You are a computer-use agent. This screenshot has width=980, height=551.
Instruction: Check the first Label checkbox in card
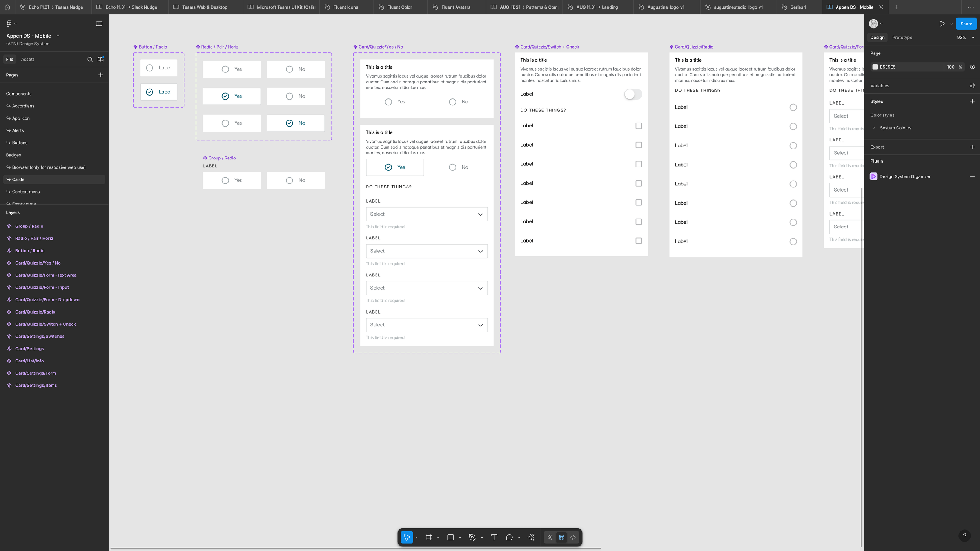(639, 126)
